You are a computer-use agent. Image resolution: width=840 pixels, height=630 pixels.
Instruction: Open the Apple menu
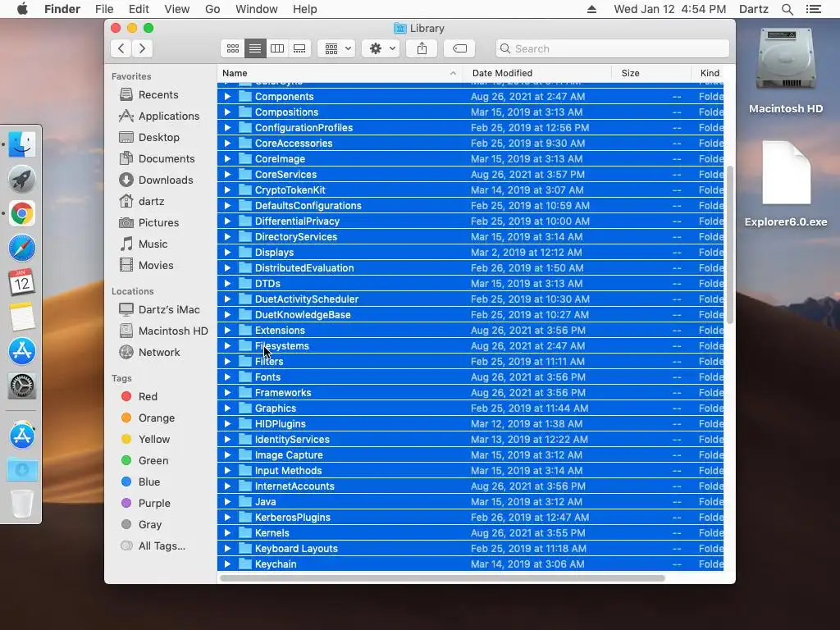tap(22, 9)
